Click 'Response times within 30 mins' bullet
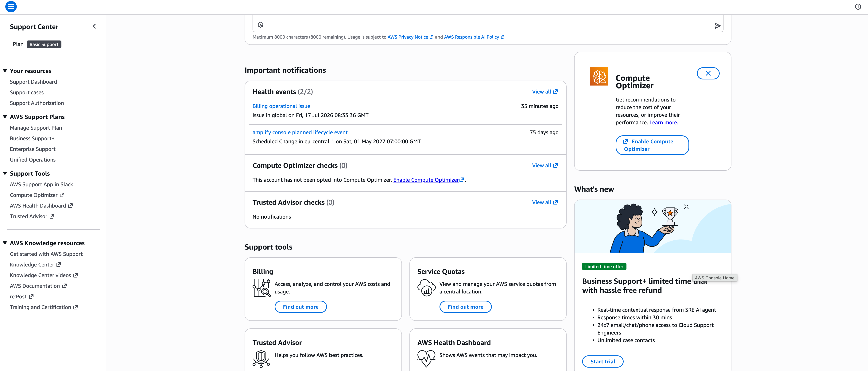The height and width of the screenshot is (371, 868). point(634,317)
